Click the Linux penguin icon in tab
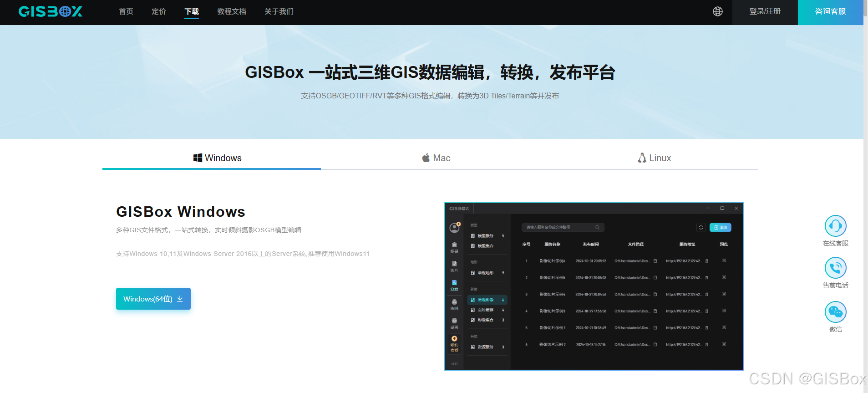Screen dimensions: 868x393 click(x=642, y=158)
